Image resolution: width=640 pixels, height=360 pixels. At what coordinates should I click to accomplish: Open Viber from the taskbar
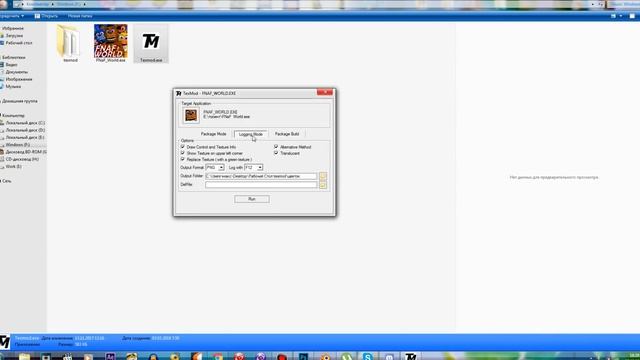(x=261, y=357)
